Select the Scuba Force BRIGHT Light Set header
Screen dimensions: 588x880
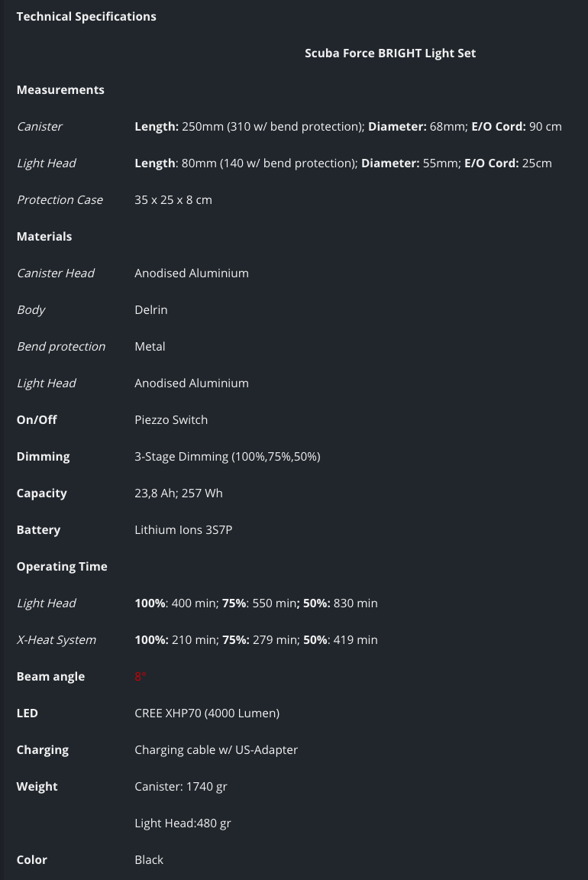click(390, 53)
